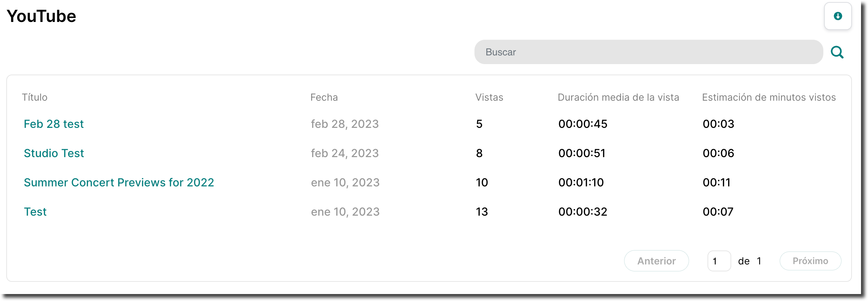Select the page number input box
Image resolution: width=868 pixels, height=301 pixels.
[719, 261]
